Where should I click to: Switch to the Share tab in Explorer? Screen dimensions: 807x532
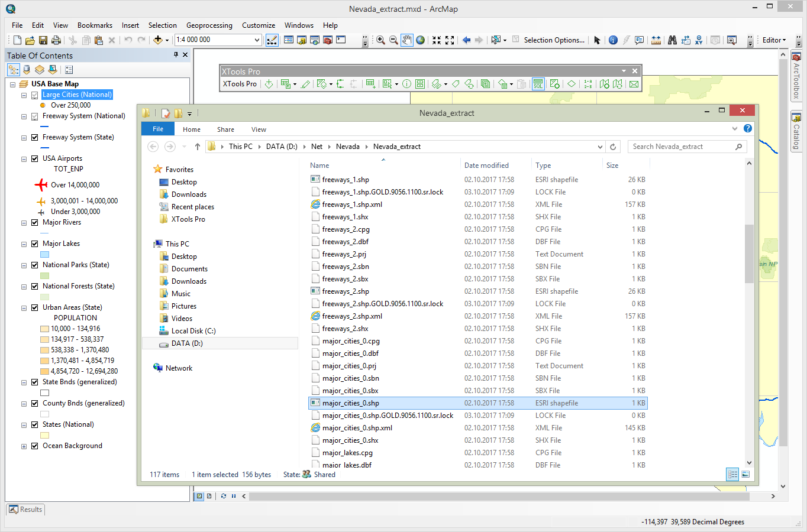[225, 129]
